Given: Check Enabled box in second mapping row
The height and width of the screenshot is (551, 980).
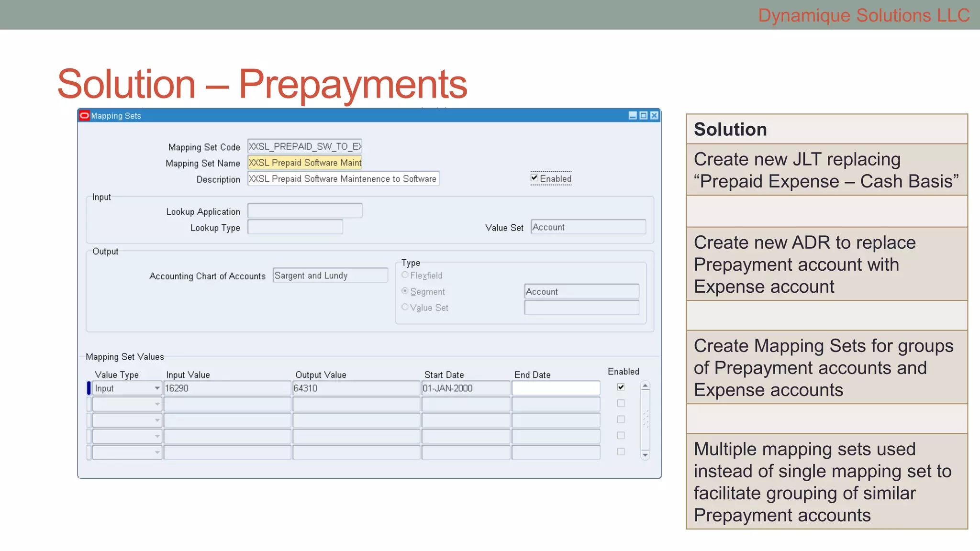Looking at the screenshot, I should pos(621,403).
